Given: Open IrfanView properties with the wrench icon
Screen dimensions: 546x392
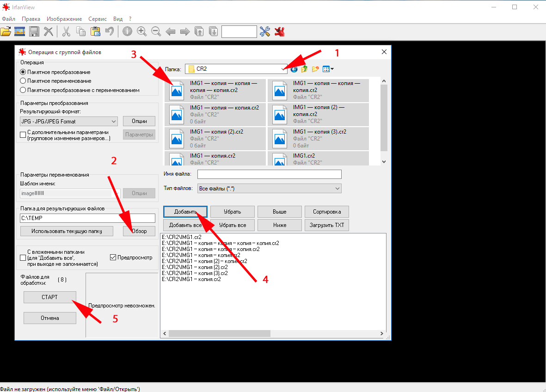Looking at the screenshot, I should [264, 31].
